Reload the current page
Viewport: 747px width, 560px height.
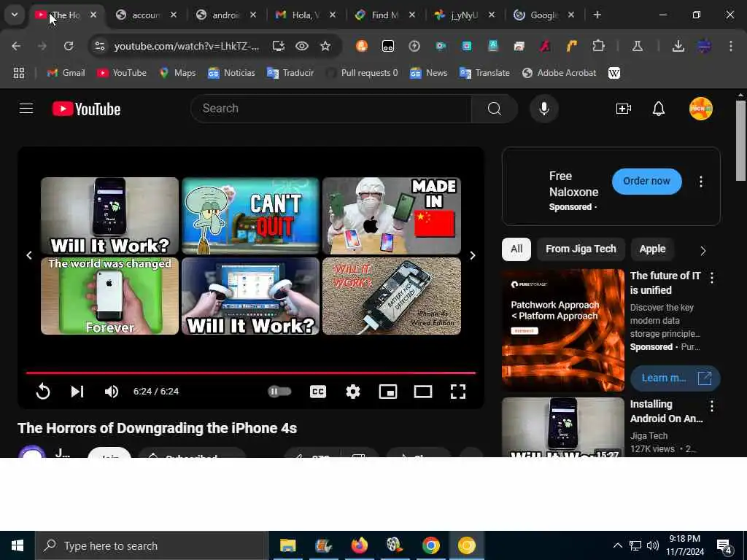69,46
